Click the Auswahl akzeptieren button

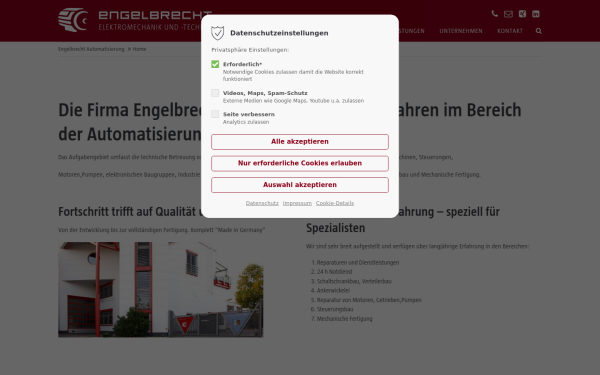(x=300, y=185)
